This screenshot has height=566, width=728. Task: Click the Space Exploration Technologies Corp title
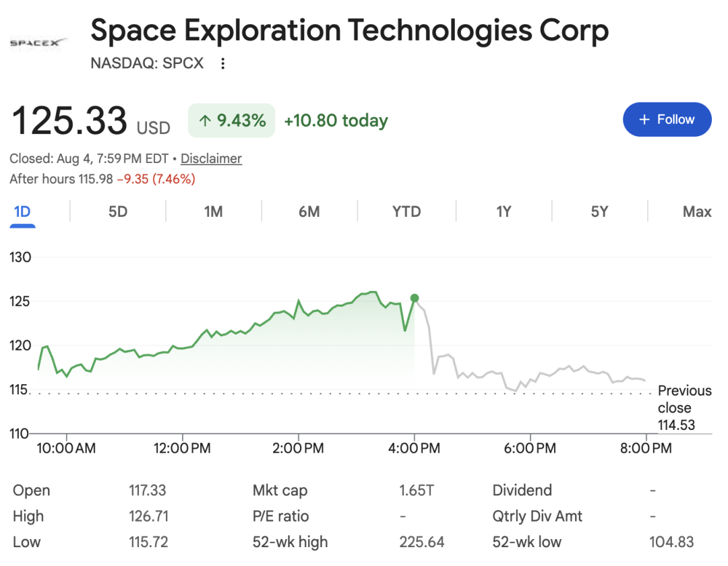point(350,30)
